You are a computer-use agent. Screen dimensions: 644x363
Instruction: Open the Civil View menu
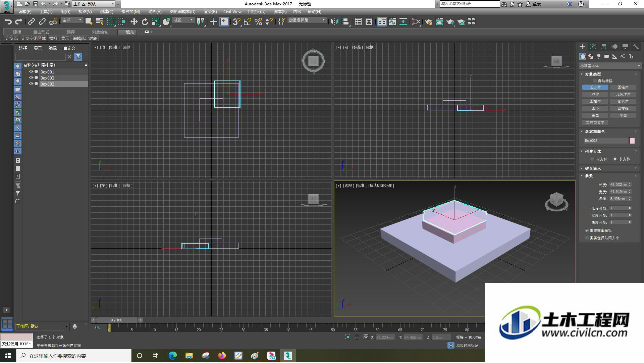232,12
